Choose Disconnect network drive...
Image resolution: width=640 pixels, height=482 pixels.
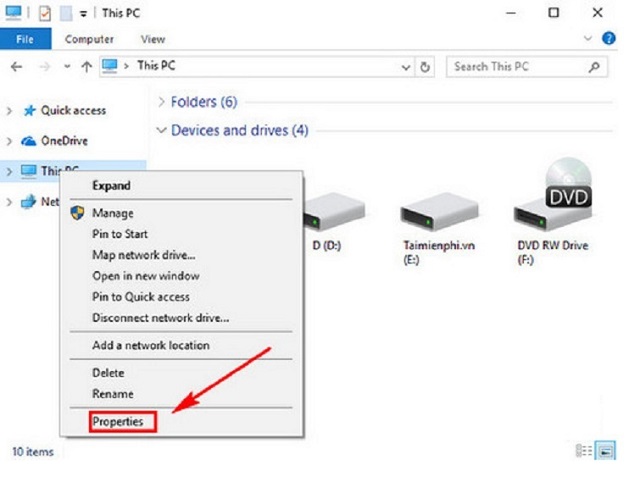(181, 318)
